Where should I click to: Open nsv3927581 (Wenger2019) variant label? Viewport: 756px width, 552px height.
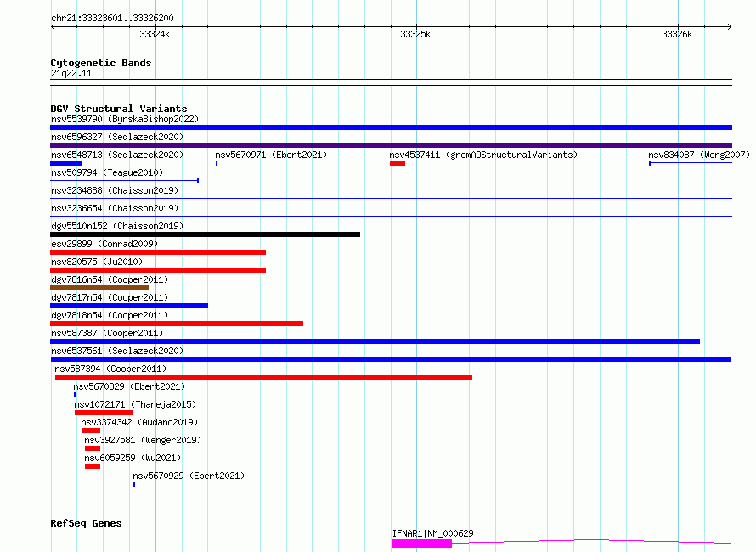point(143,440)
